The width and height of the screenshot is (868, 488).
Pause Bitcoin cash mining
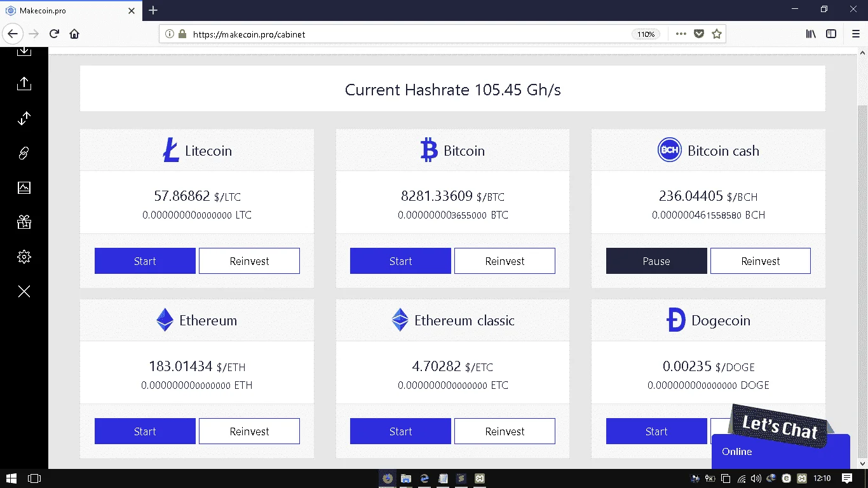coord(656,261)
